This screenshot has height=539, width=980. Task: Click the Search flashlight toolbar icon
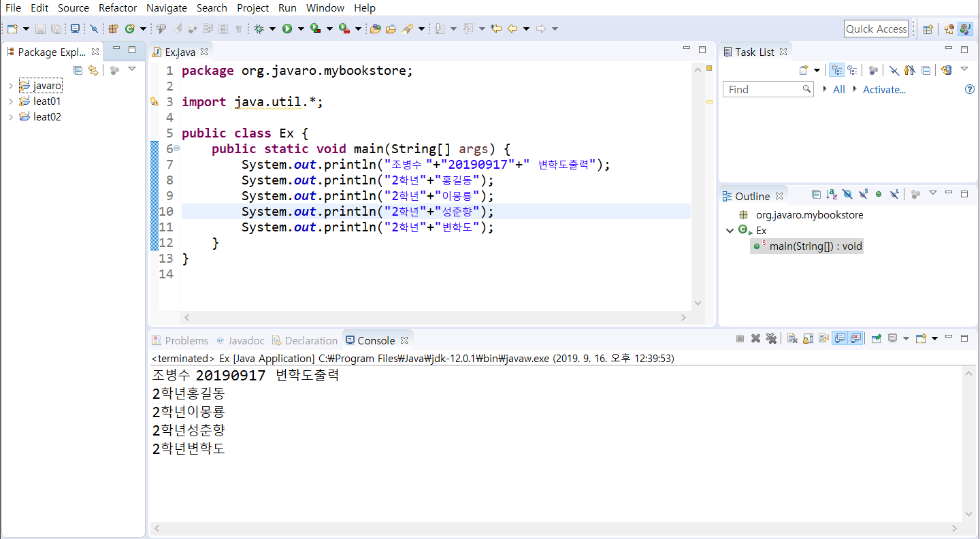coord(408,29)
